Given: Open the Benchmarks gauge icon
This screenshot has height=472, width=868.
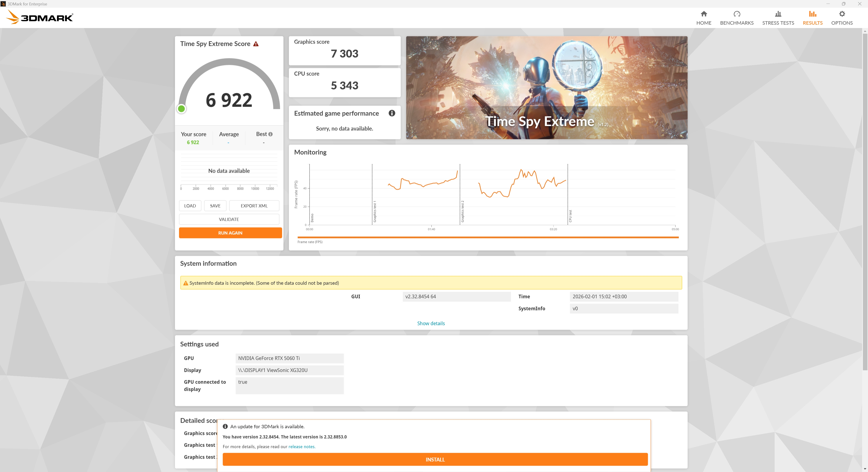Looking at the screenshot, I should [737, 14].
